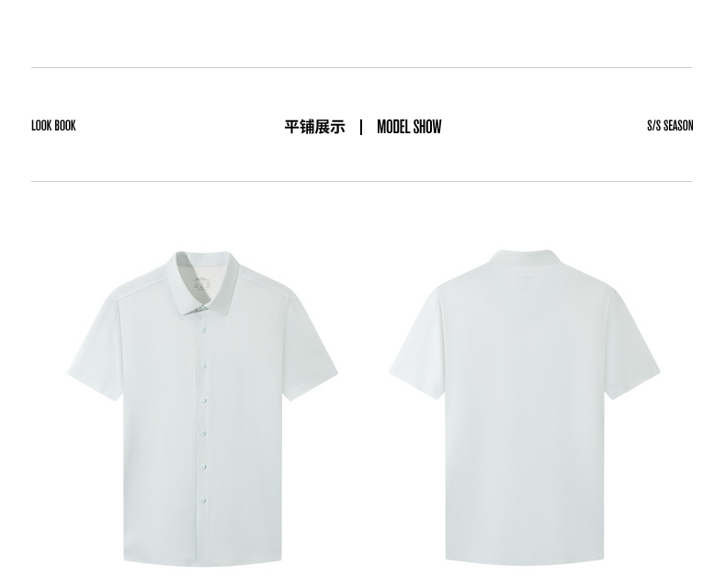Image resolution: width=726 pixels, height=588 pixels.
Task: Click the S/S SEASON label
Action: [x=670, y=126]
